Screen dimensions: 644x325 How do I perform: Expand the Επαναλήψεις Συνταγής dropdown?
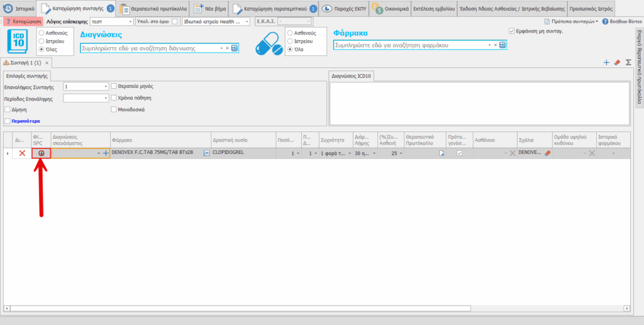tap(105, 87)
